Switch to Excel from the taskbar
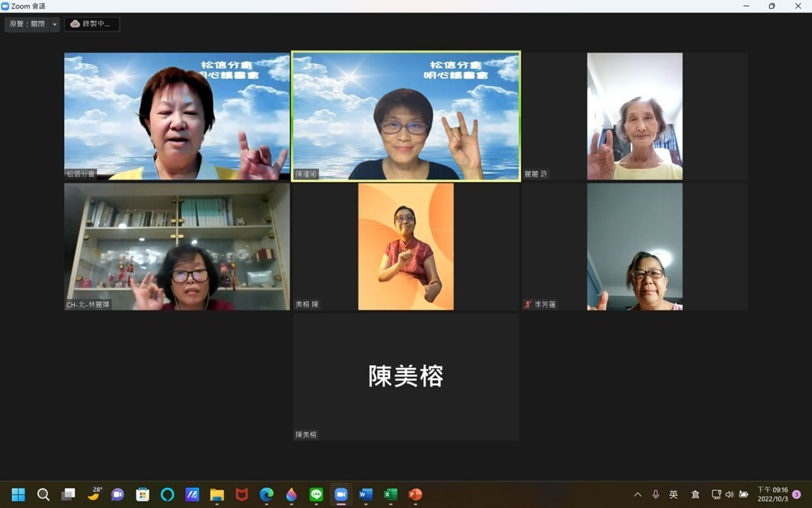The width and height of the screenshot is (812, 508). [x=391, y=494]
